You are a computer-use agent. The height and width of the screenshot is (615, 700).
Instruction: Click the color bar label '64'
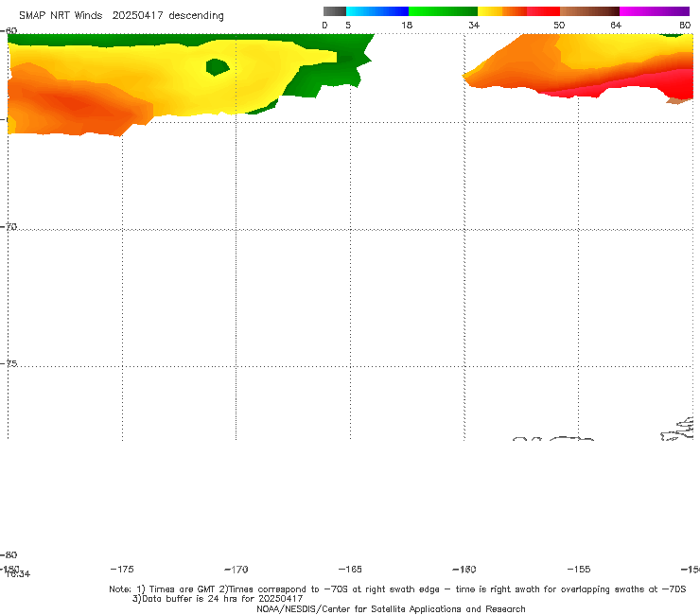616,25
